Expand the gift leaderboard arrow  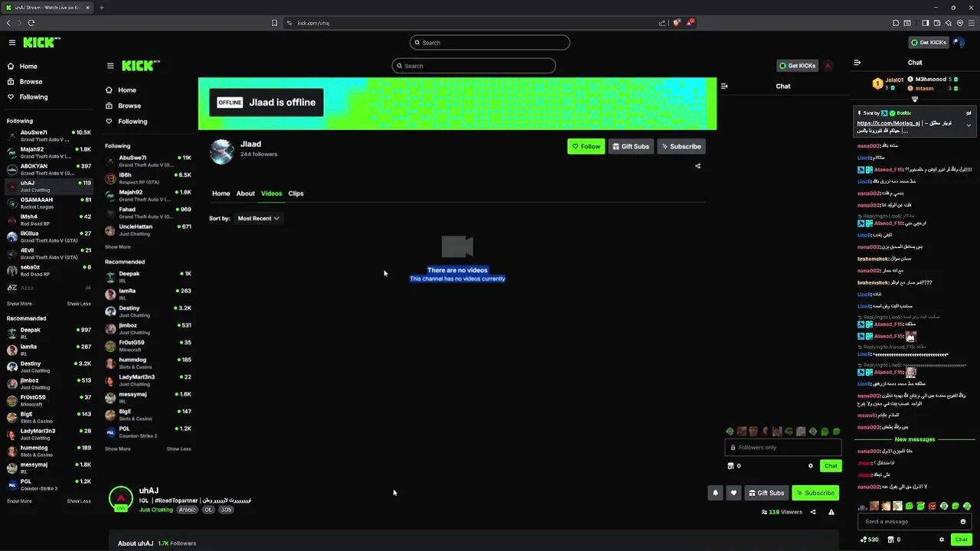tap(915, 99)
